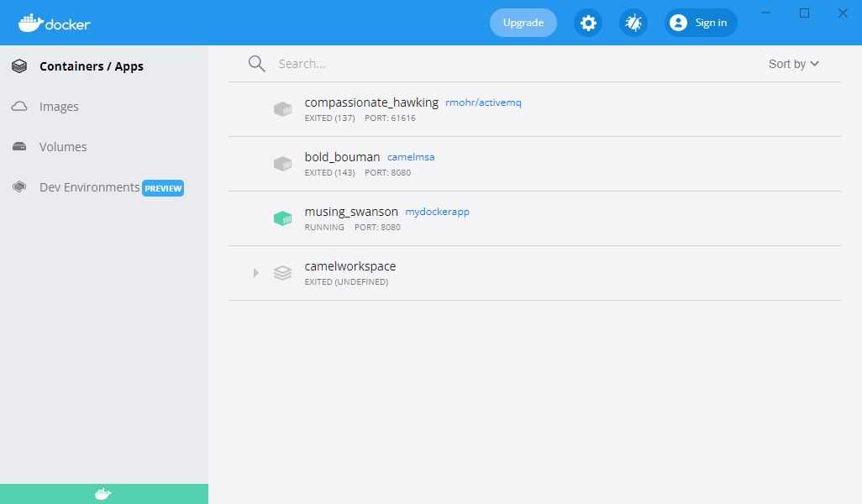Click the Sign in account icon

[x=678, y=23]
